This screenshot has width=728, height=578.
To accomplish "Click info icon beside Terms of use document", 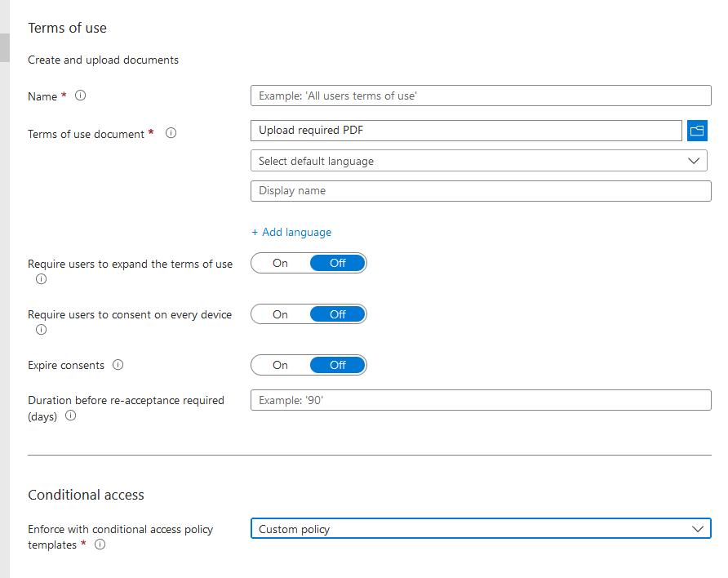I will (x=171, y=133).
